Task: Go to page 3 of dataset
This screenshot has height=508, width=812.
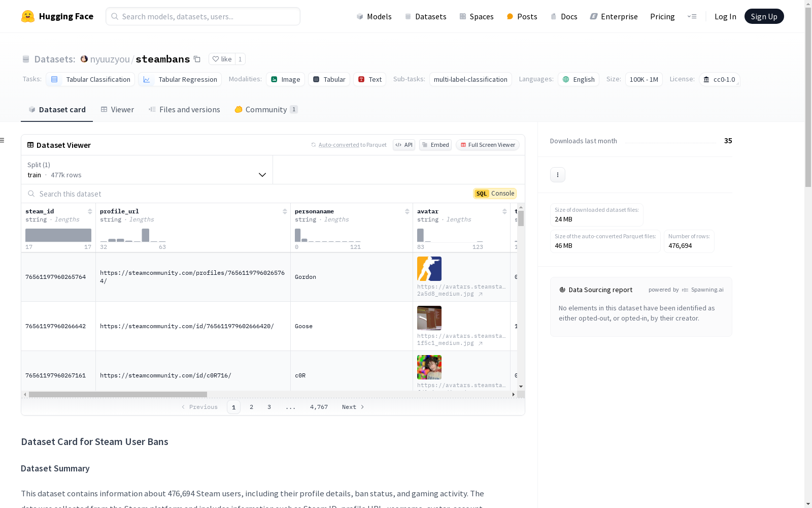Action: point(269,407)
